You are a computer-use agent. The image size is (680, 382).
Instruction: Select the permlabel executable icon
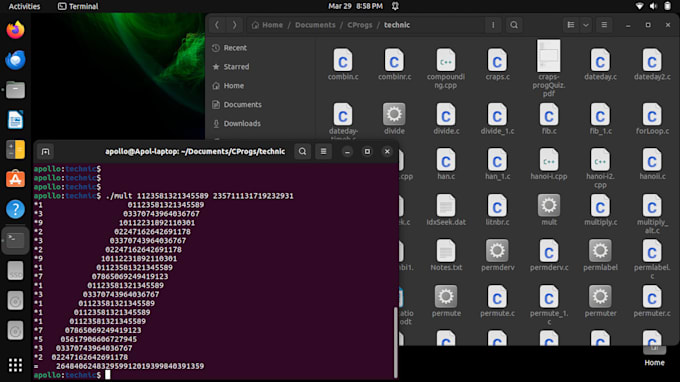600,251
